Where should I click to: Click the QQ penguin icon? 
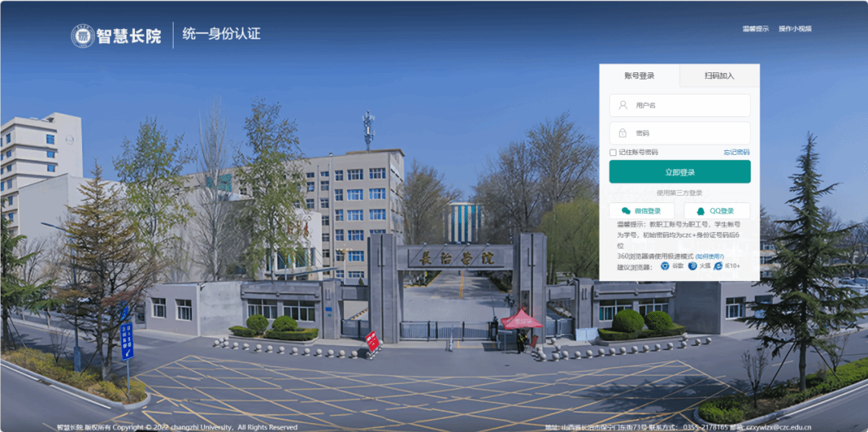point(702,210)
